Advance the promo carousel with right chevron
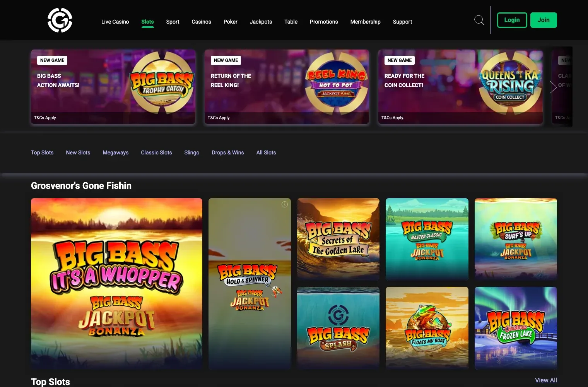Image resolution: width=588 pixels, height=387 pixels. click(x=553, y=87)
